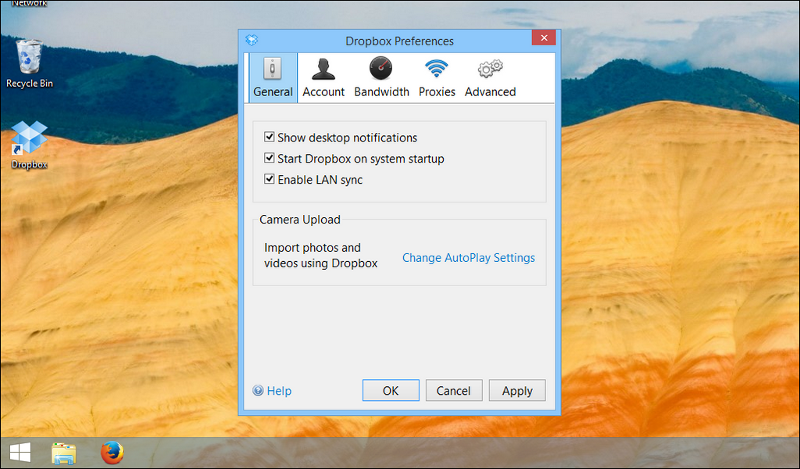Open the Proxies Wi-Fi icon tab
The width and height of the screenshot is (800, 469).
(437, 78)
